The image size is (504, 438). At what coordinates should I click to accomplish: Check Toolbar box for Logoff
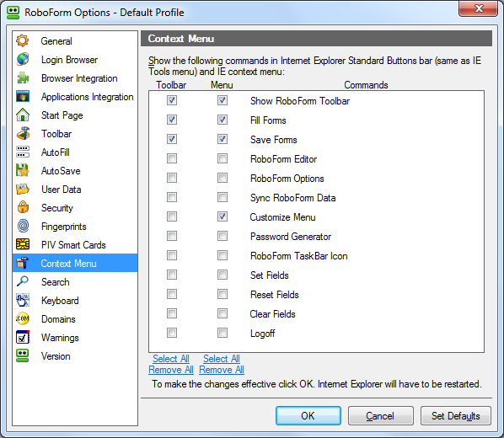[172, 333]
